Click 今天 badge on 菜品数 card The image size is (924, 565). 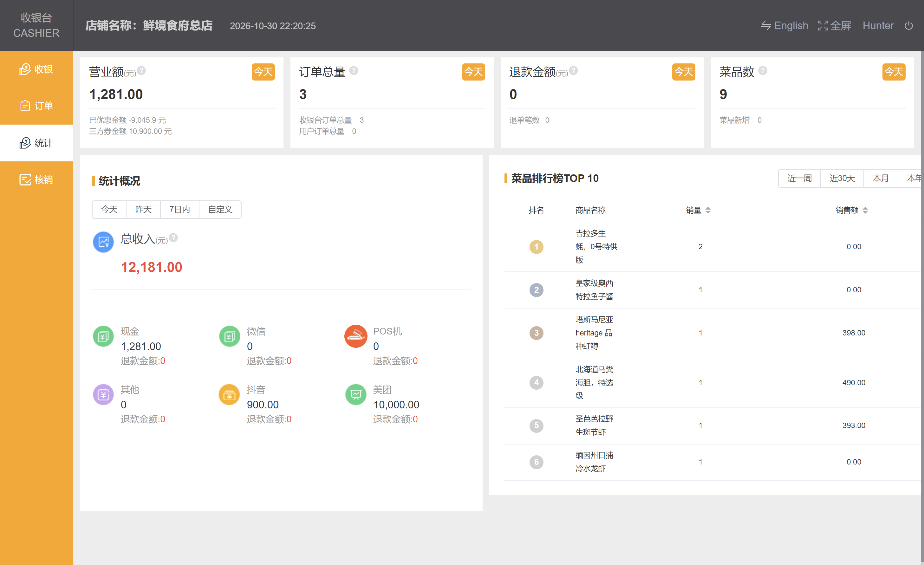click(894, 72)
